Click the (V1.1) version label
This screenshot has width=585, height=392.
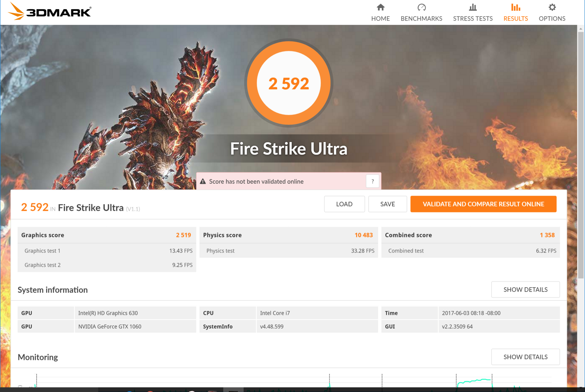133,209
